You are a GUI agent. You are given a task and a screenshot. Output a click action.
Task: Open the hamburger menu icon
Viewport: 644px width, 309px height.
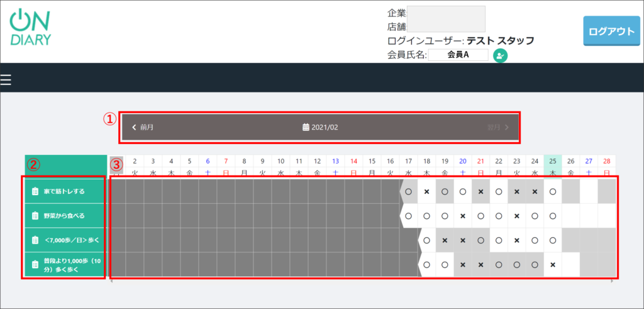6,79
